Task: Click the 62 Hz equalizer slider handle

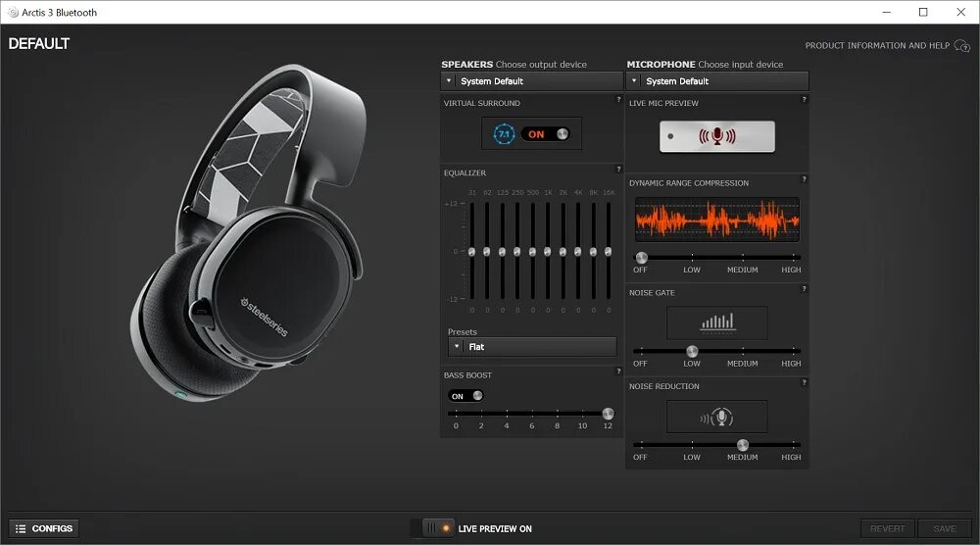Action: pos(487,252)
